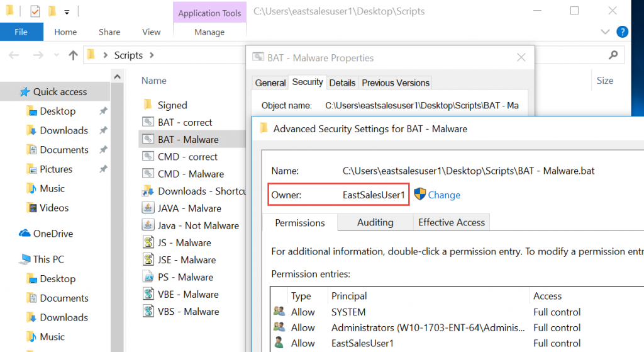Click the Change owner link
This screenshot has width=644, height=352.
[x=444, y=195]
